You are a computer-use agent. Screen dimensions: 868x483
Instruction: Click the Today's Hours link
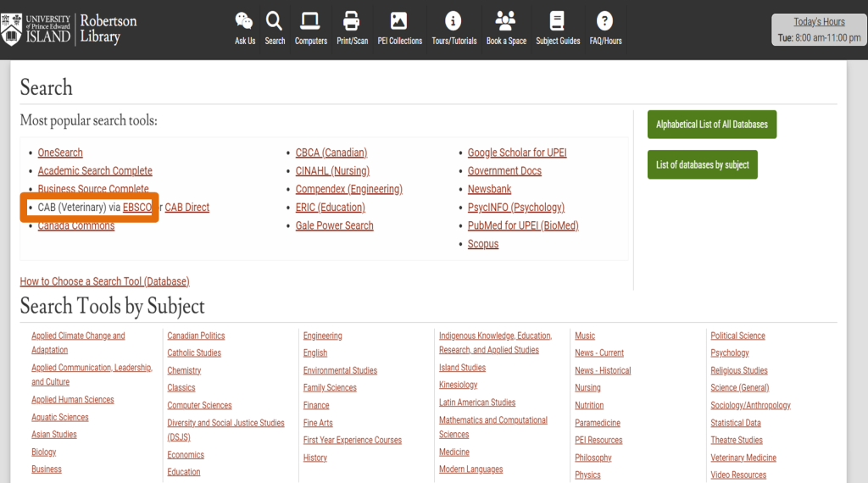coord(819,21)
